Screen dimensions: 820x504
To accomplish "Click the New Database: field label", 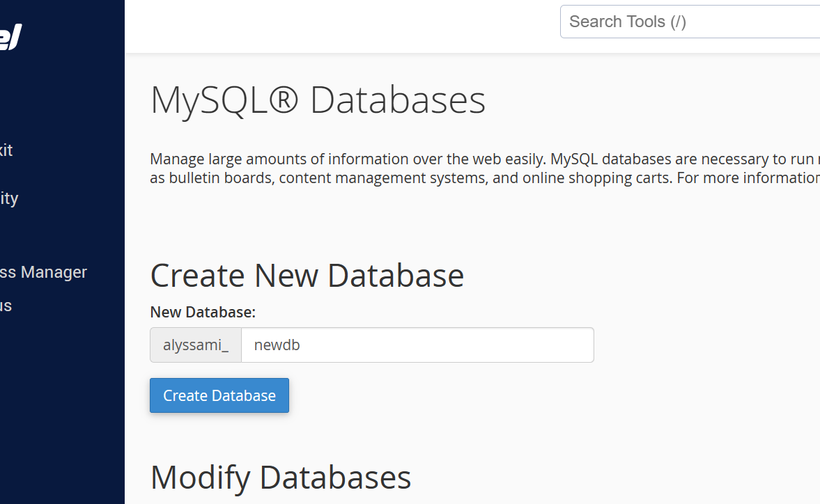I will pyautogui.click(x=203, y=312).
